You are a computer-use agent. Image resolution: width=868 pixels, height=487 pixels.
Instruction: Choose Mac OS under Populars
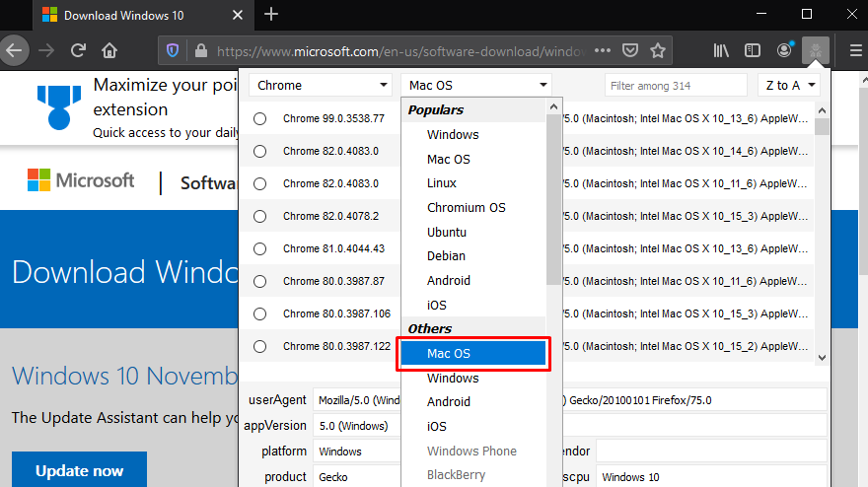[x=473, y=159]
